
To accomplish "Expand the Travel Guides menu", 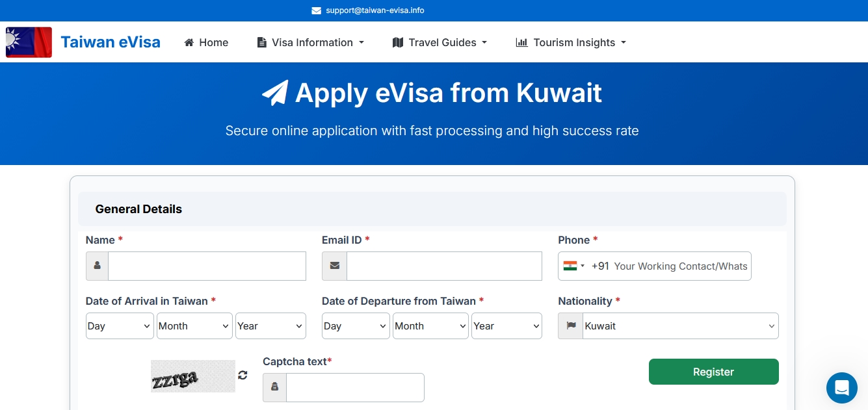I will tap(440, 43).
